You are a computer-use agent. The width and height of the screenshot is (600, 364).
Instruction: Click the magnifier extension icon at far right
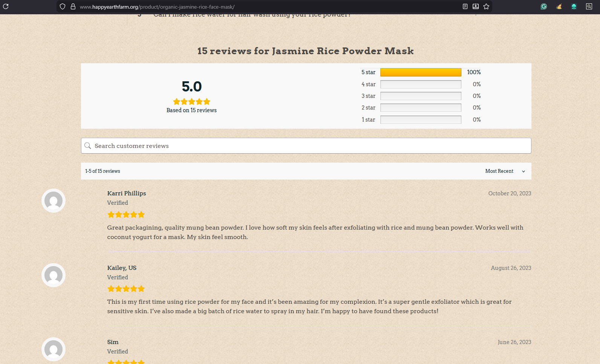[589, 6]
